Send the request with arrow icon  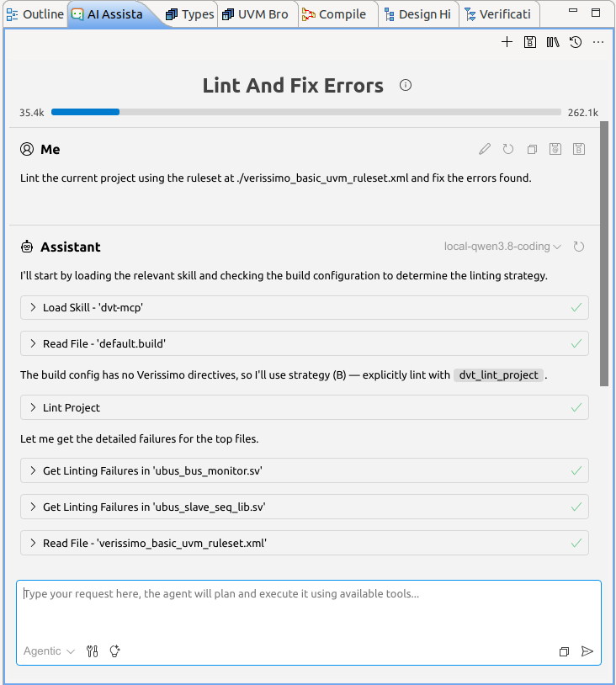587,651
